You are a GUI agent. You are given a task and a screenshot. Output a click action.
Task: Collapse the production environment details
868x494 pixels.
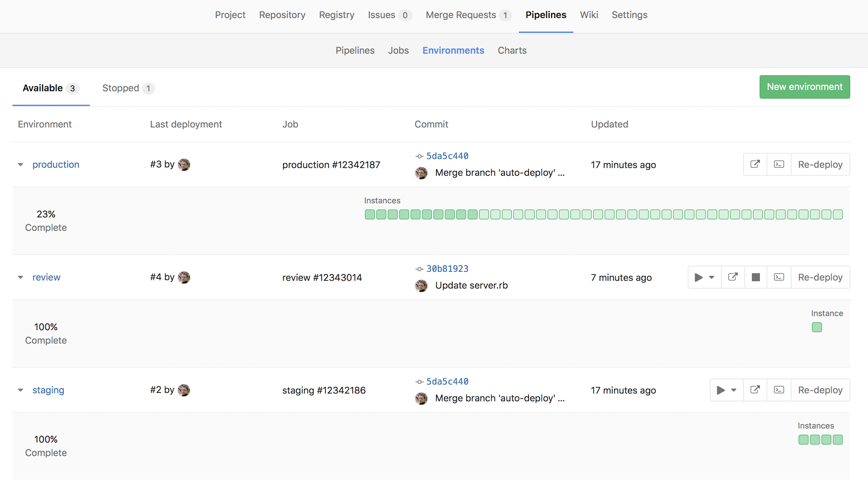click(x=21, y=164)
